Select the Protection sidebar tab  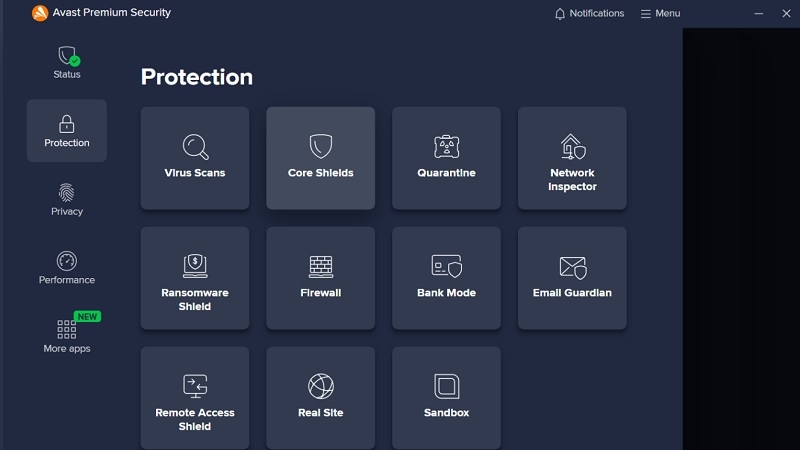coord(67,131)
